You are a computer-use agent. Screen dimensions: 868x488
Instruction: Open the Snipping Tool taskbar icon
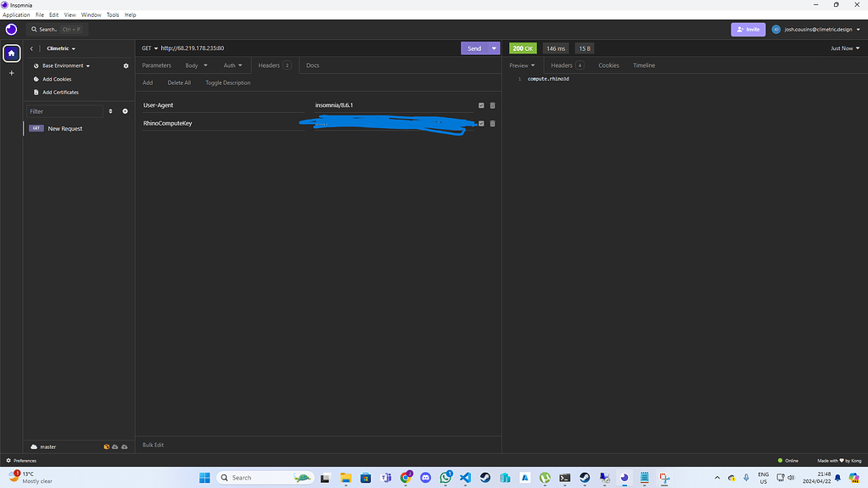click(x=664, y=478)
